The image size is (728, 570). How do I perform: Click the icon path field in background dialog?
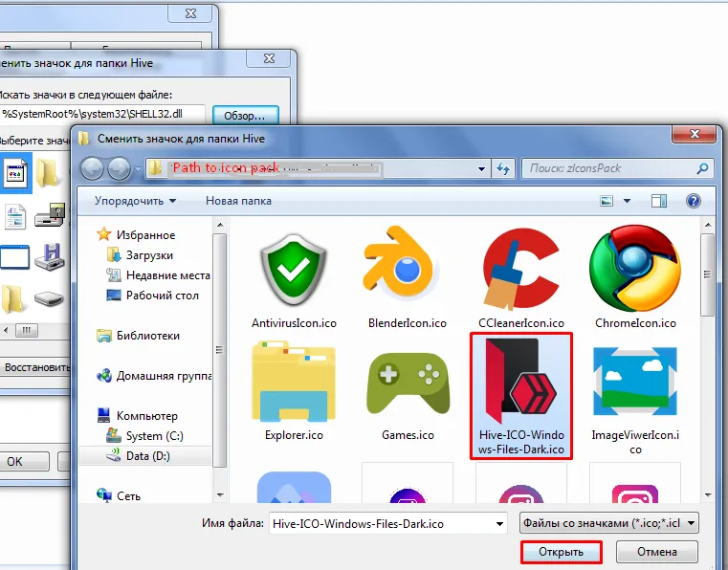(x=102, y=114)
